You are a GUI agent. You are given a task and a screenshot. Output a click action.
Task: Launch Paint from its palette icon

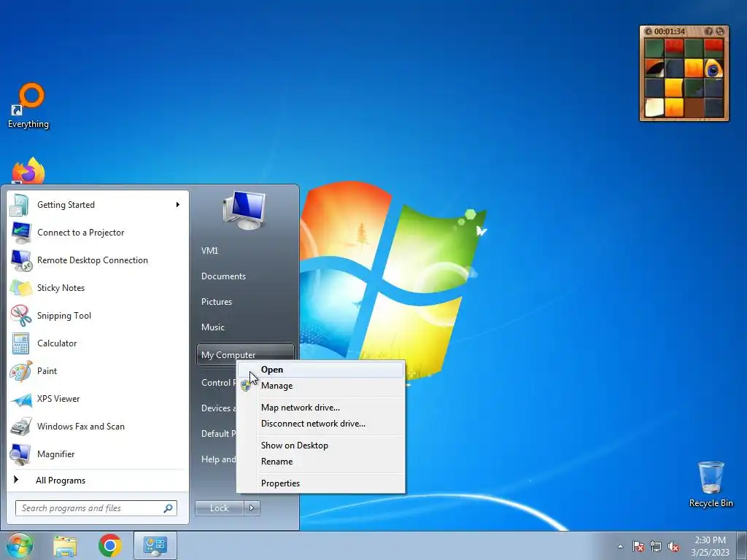click(21, 371)
